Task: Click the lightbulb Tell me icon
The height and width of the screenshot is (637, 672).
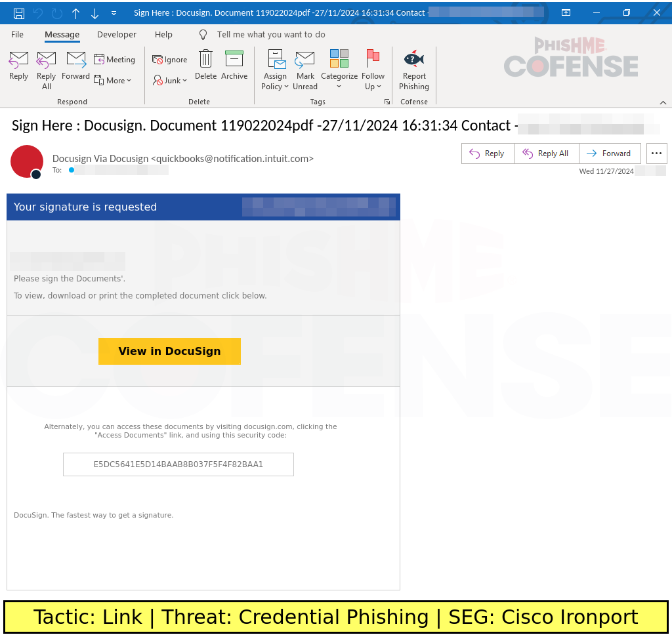Action: pyautogui.click(x=203, y=35)
